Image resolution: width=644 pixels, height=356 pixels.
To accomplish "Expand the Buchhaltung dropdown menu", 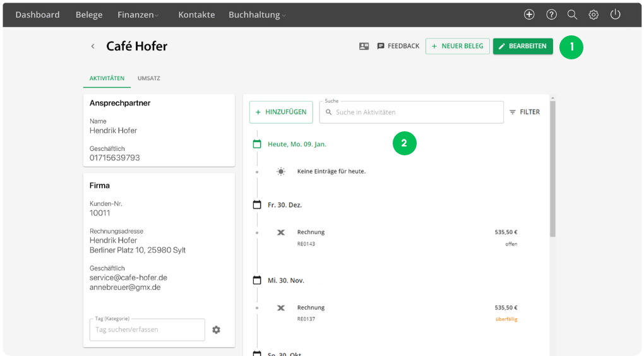I will (x=257, y=15).
